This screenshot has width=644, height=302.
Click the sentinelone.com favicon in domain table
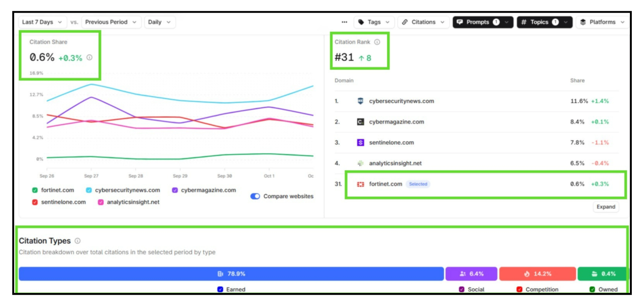click(x=360, y=142)
